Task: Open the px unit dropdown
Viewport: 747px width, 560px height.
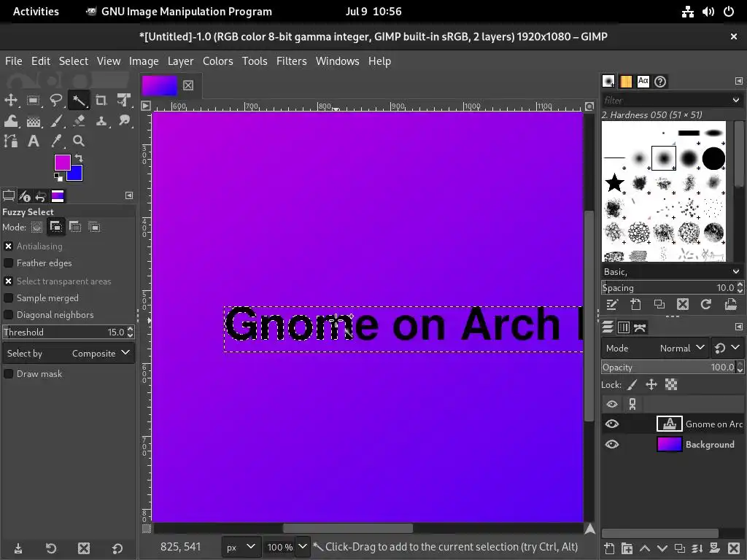Action: 241,547
